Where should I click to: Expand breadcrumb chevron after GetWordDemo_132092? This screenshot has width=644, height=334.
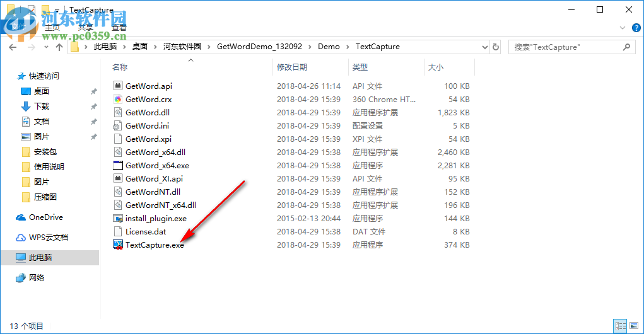(310, 47)
